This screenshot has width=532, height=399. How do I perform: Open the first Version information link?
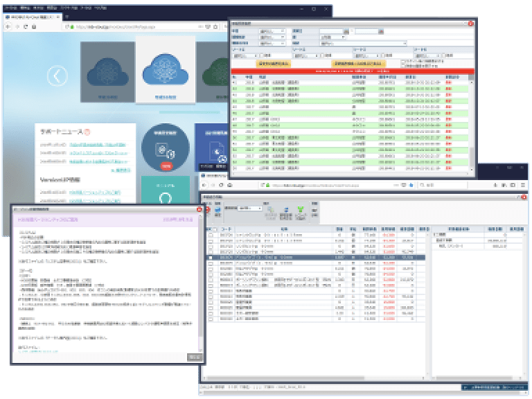point(95,193)
